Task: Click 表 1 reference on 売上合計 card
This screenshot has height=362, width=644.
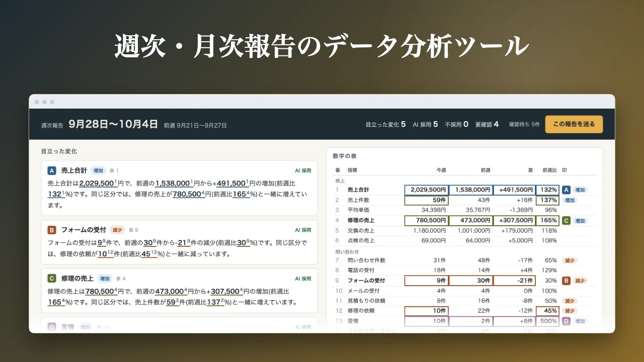Action: (114, 170)
